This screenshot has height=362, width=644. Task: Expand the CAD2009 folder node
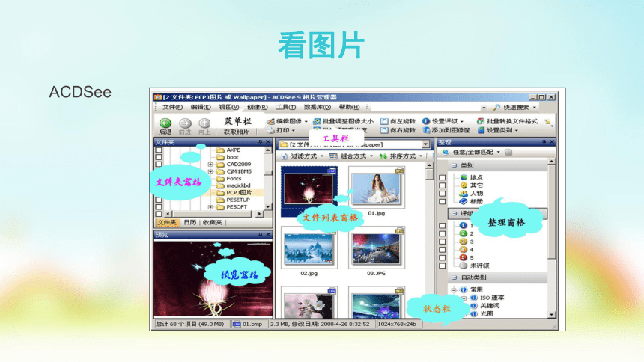[210, 165]
